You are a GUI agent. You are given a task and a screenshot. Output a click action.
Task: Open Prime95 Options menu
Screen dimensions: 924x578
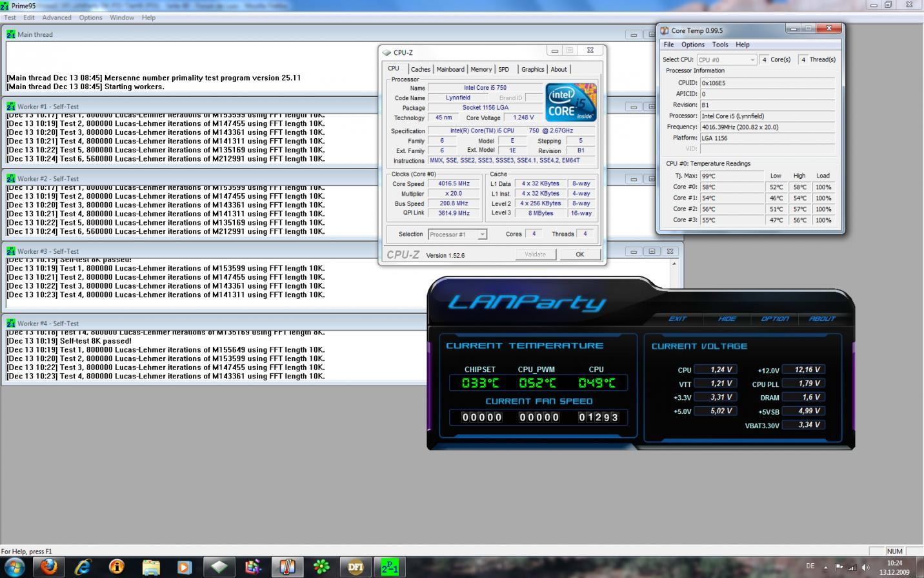click(90, 17)
